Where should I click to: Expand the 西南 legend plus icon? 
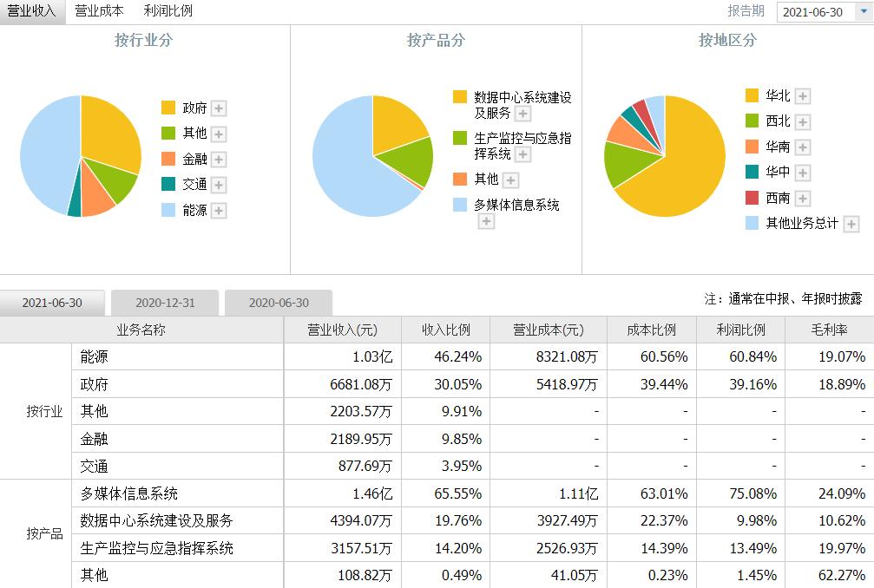click(802, 199)
